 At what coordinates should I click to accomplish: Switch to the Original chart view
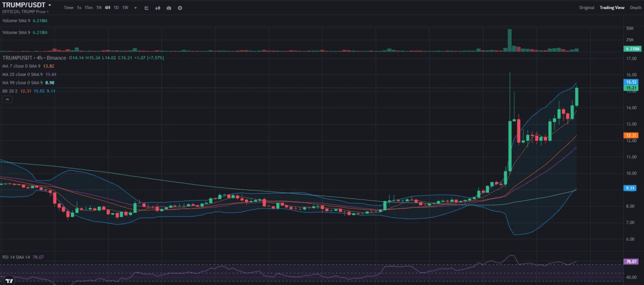pos(587,8)
